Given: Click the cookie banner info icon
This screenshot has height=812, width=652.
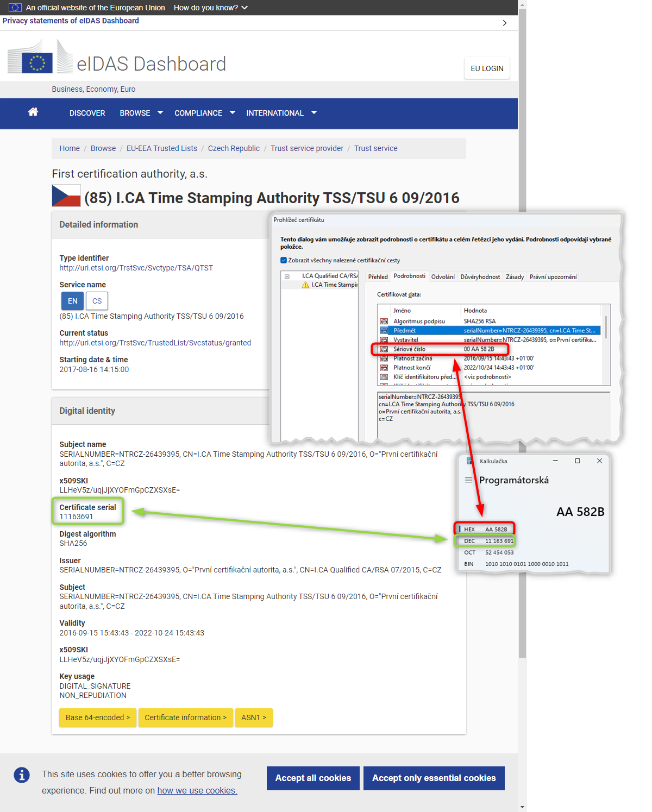Looking at the screenshot, I should [x=22, y=775].
